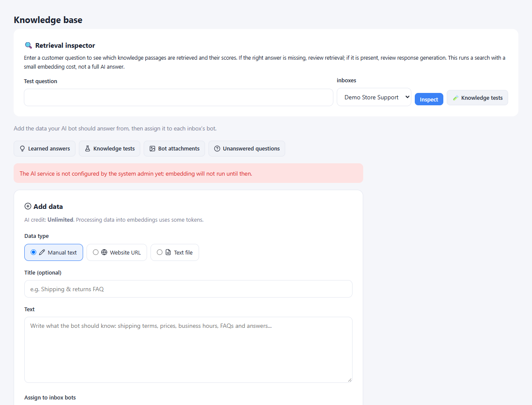Click into the Title (optional) field
The height and width of the screenshot is (405, 532).
(x=188, y=289)
